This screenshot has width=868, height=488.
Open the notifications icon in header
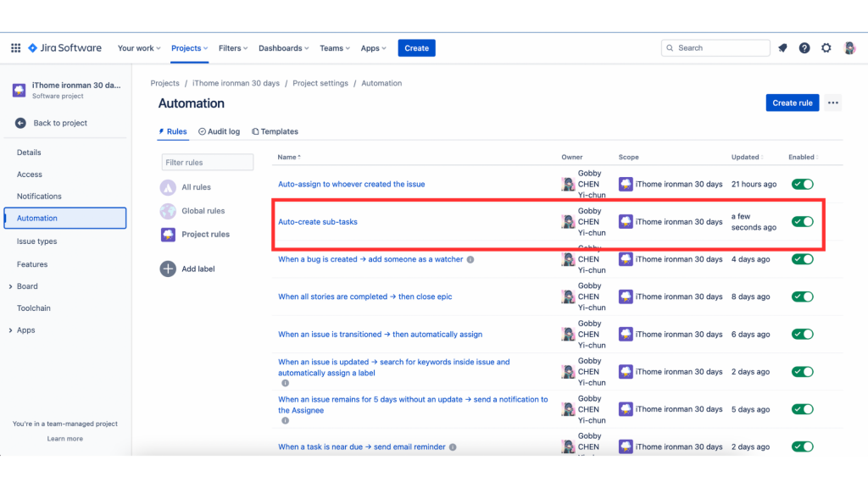[782, 48]
